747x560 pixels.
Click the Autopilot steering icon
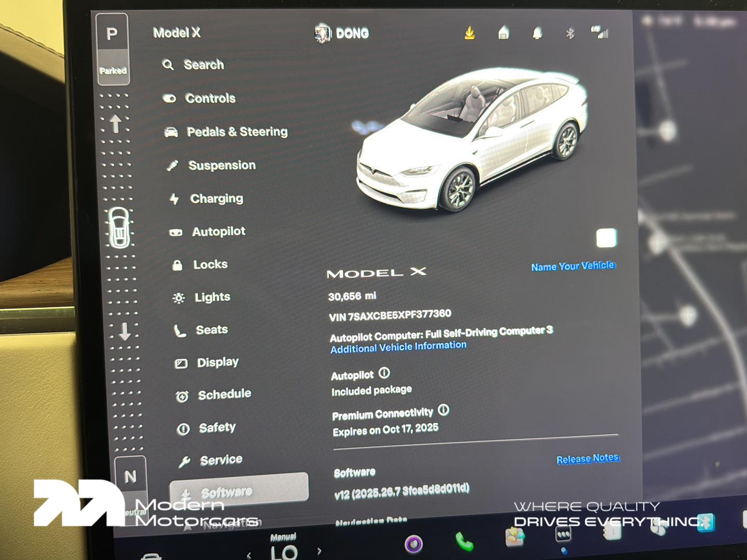[x=176, y=232]
